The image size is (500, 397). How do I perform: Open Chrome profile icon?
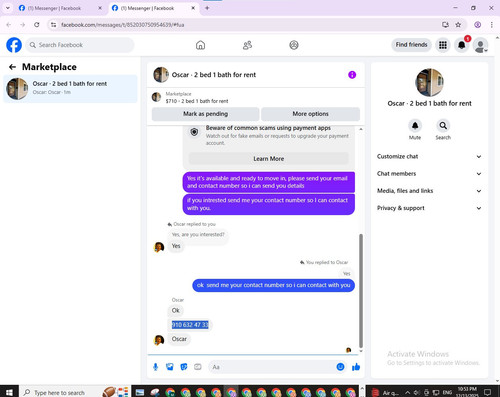click(x=477, y=25)
